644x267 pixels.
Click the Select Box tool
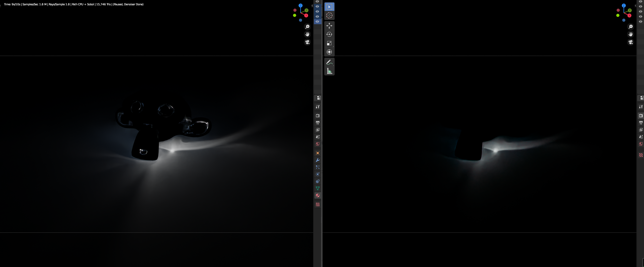tap(329, 7)
